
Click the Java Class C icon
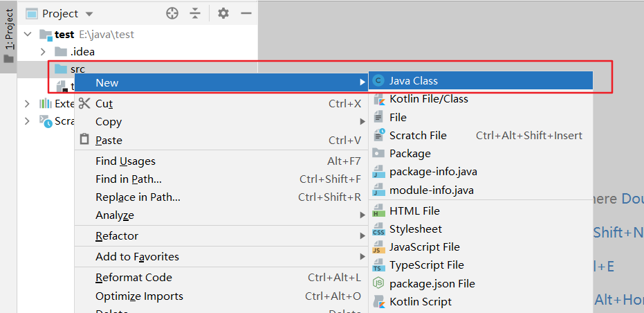(378, 81)
